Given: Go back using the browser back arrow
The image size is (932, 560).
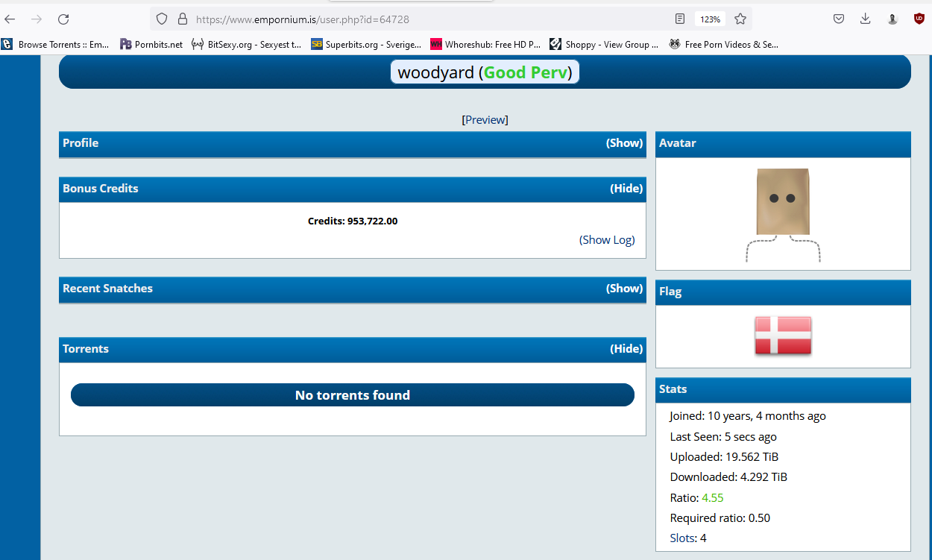Looking at the screenshot, I should [x=10, y=19].
